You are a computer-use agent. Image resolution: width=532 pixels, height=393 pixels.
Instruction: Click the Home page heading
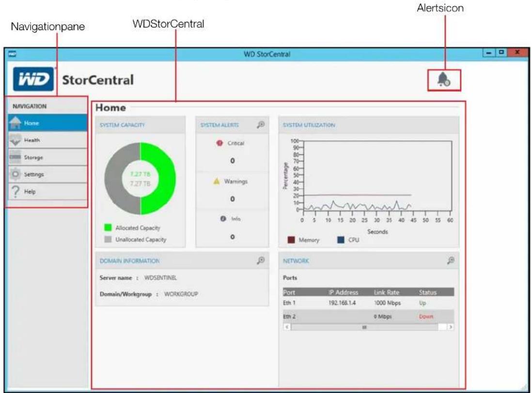coord(110,108)
